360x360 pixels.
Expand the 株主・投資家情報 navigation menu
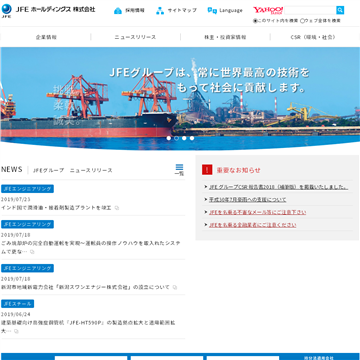[225, 37]
